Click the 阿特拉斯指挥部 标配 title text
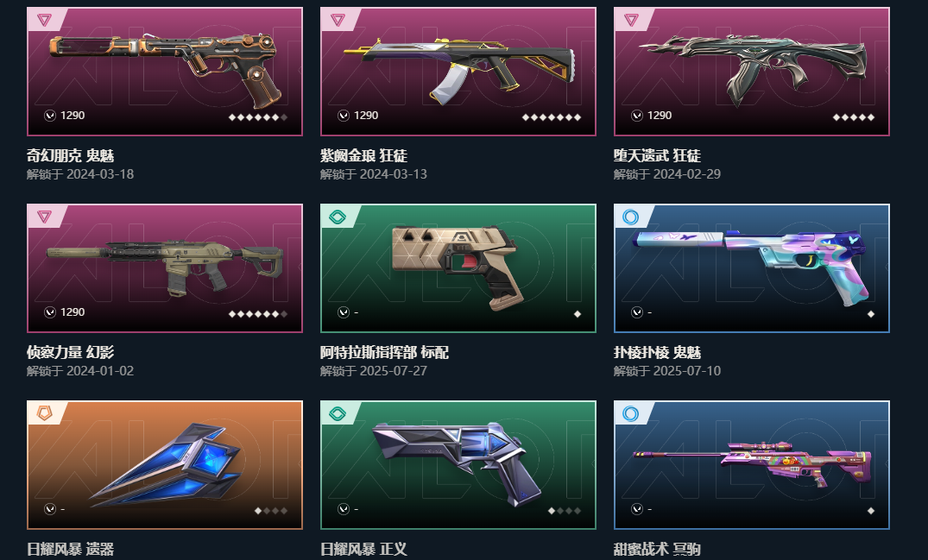The image size is (928, 560). pos(384,352)
